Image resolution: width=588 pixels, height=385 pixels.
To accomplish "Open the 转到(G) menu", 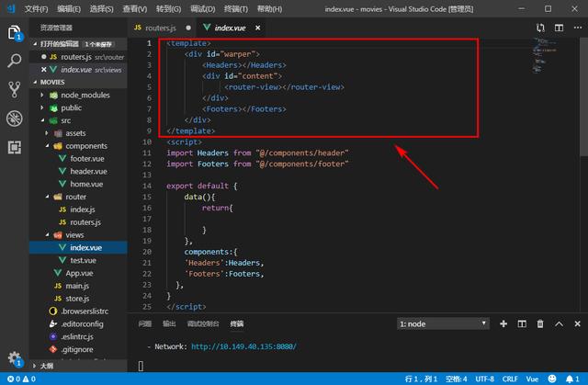I will [x=168, y=9].
